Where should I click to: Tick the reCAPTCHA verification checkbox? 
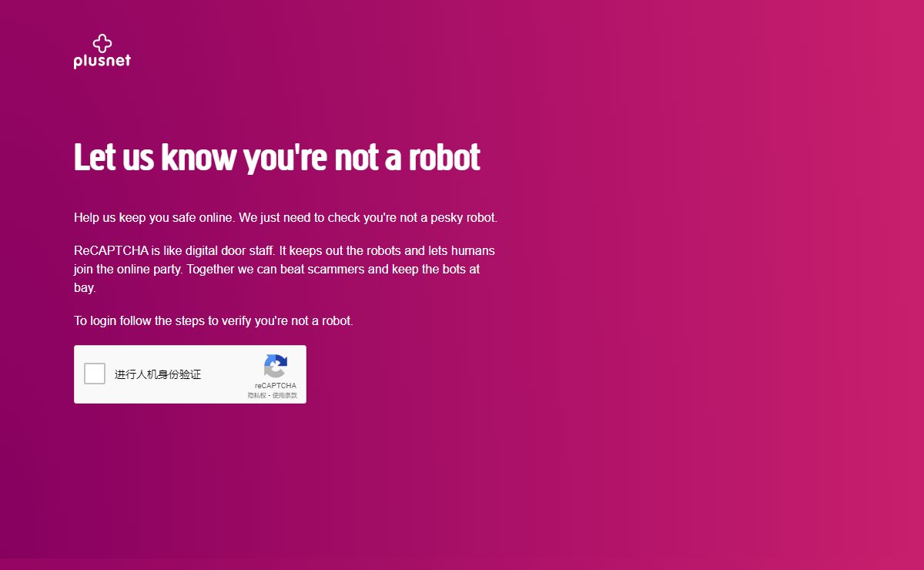pyautogui.click(x=95, y=374)
